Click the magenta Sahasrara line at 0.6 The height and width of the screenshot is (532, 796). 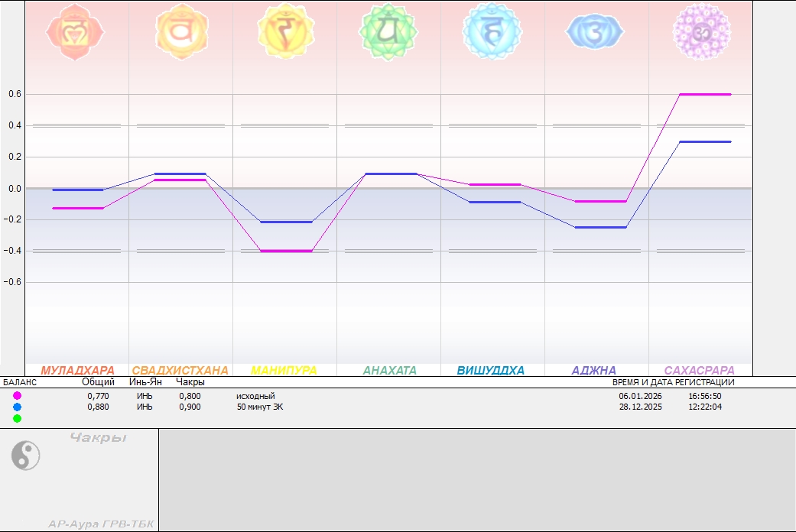click(x=704, y=94)
